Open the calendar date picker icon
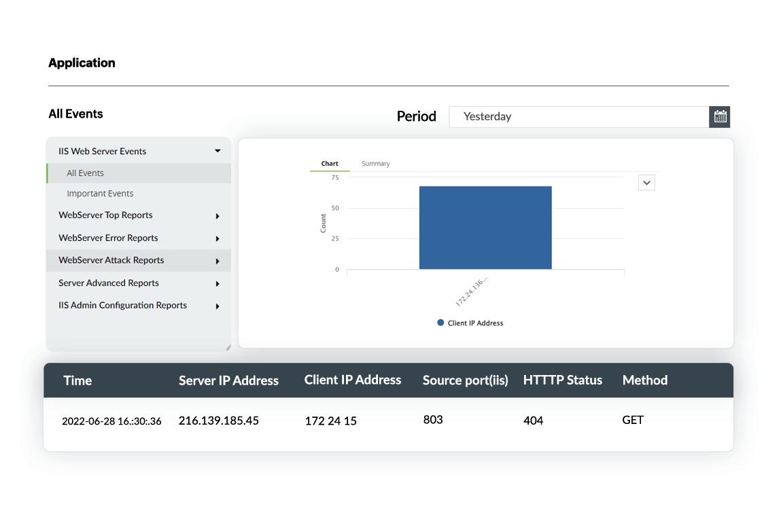 pos(720,117)
